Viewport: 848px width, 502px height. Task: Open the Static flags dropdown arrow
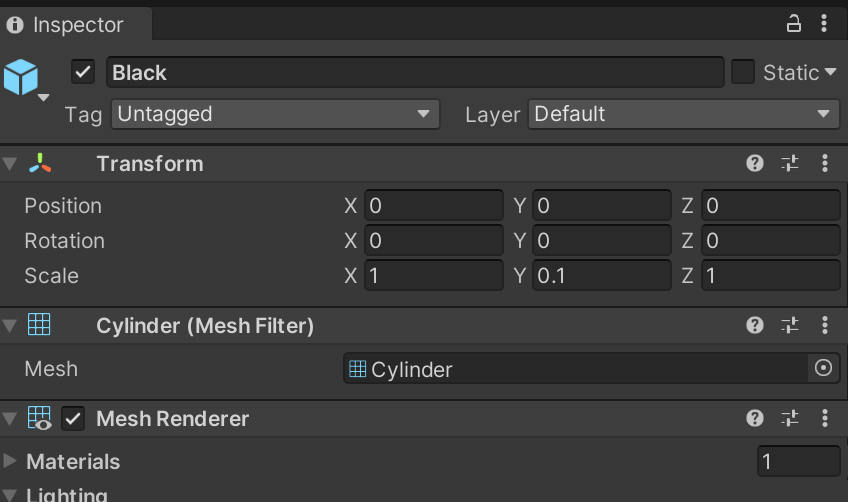tap(830, 72)
